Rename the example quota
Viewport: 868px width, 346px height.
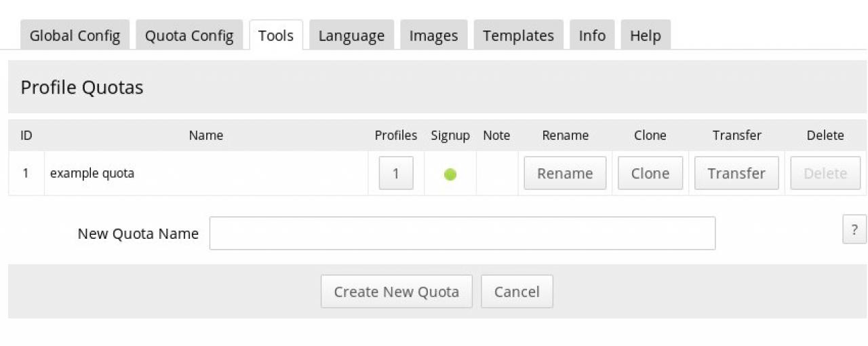pyautogui.click(x=565, y=174)
